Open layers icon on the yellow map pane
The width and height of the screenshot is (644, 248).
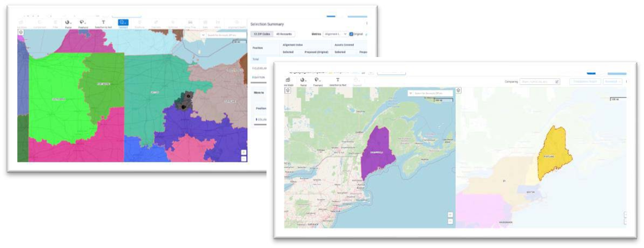pyautogui.click(x=458, y=90)
